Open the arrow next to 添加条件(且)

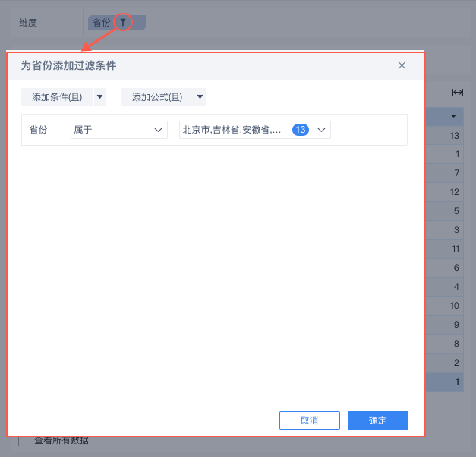coord(100,97)
